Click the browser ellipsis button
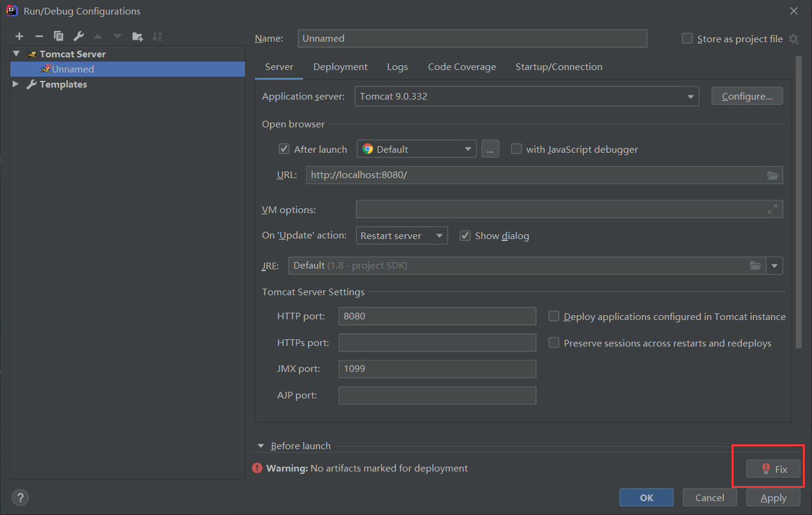Image resolution: width=812 pixels, height=515 pixels. [490, 149]
